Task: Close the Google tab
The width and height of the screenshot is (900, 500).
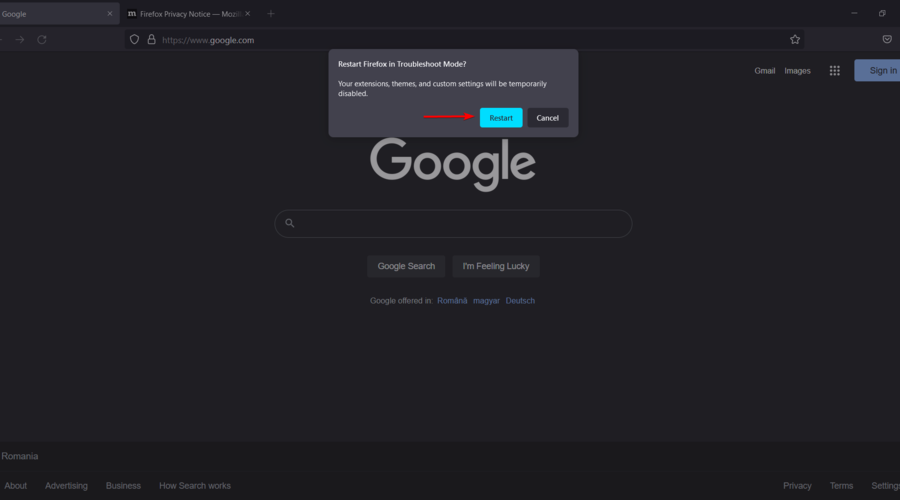Action: pos(110,14)
